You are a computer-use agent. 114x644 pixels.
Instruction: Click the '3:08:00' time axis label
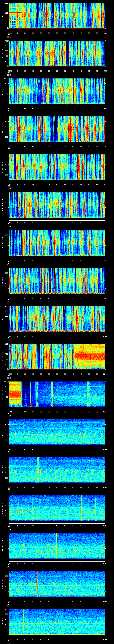(9, 298)
